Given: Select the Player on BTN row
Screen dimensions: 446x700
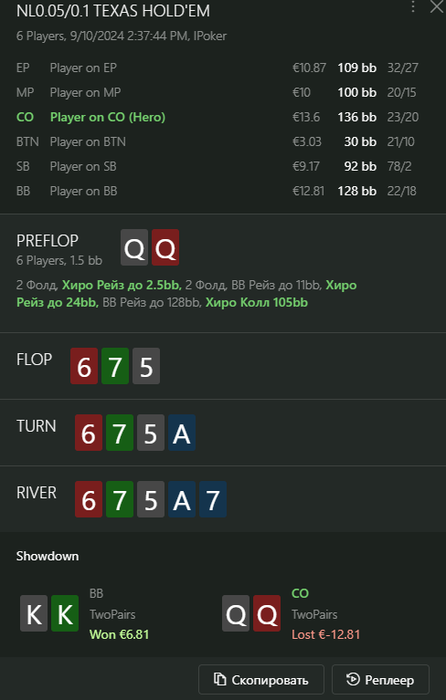Looking at the screenshot, I should [x=217, y=142].
